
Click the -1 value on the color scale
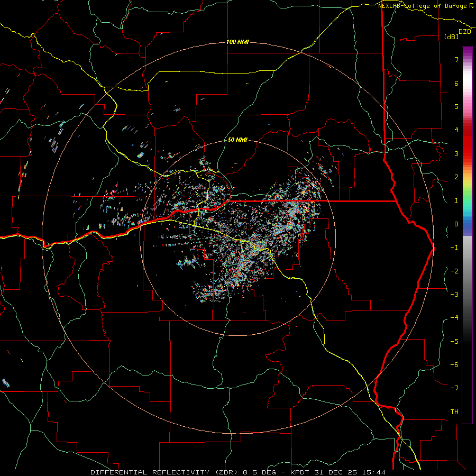click(x=454, y=248)
